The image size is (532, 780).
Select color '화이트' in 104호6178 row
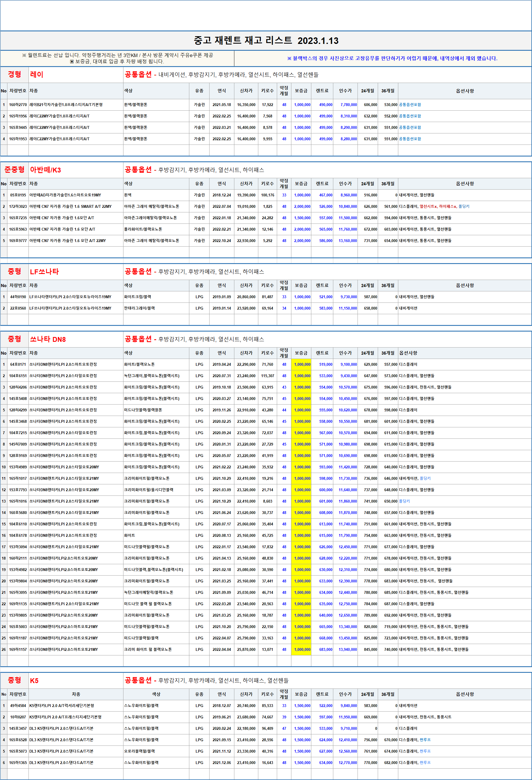click(129, 536)
